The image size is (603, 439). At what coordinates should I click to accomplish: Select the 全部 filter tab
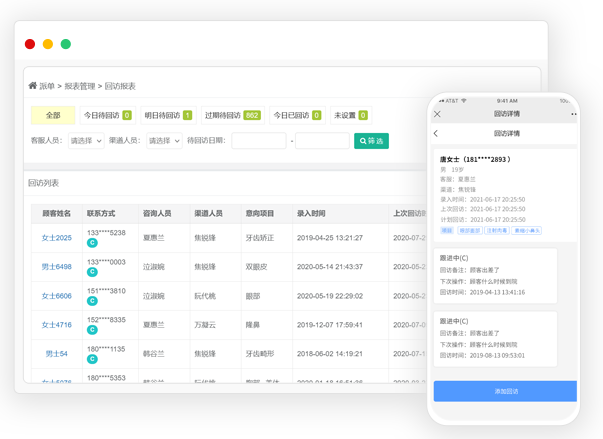coord(53,115)
